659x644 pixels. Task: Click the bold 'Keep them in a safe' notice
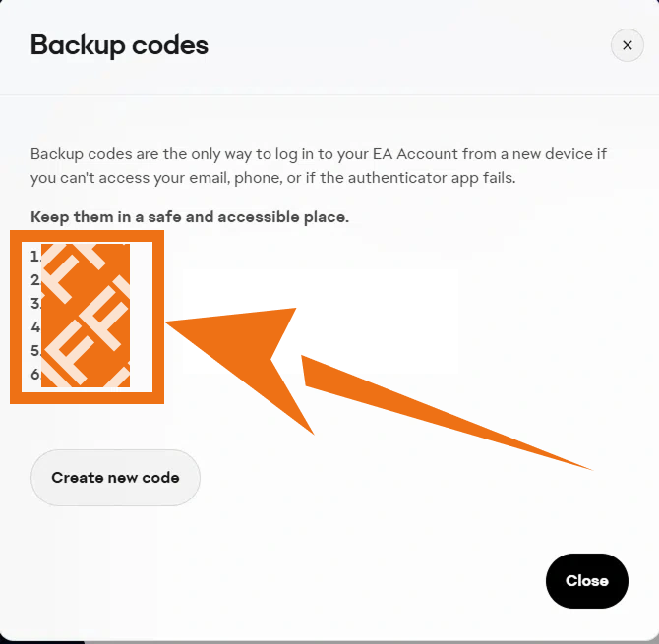click(x=190, y=216)
